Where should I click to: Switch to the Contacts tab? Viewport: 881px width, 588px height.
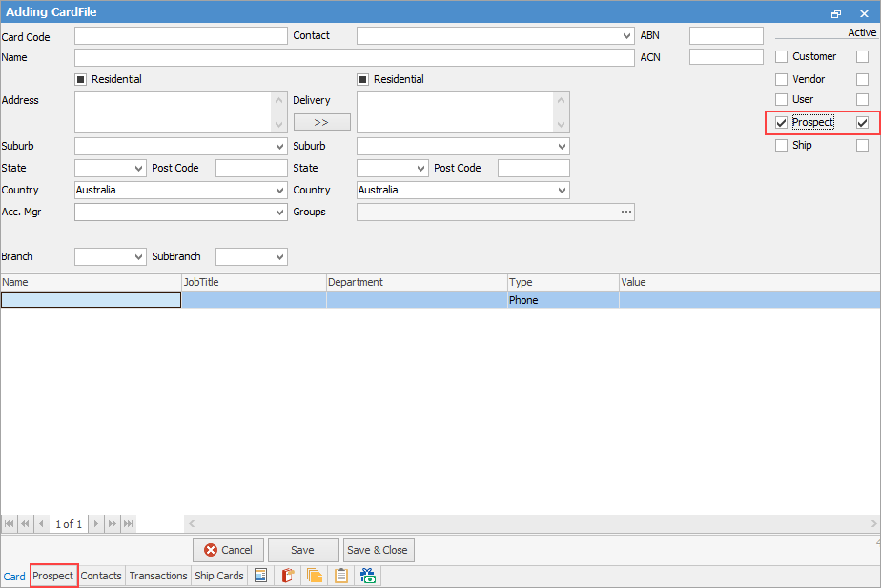(x=100, y=576)
